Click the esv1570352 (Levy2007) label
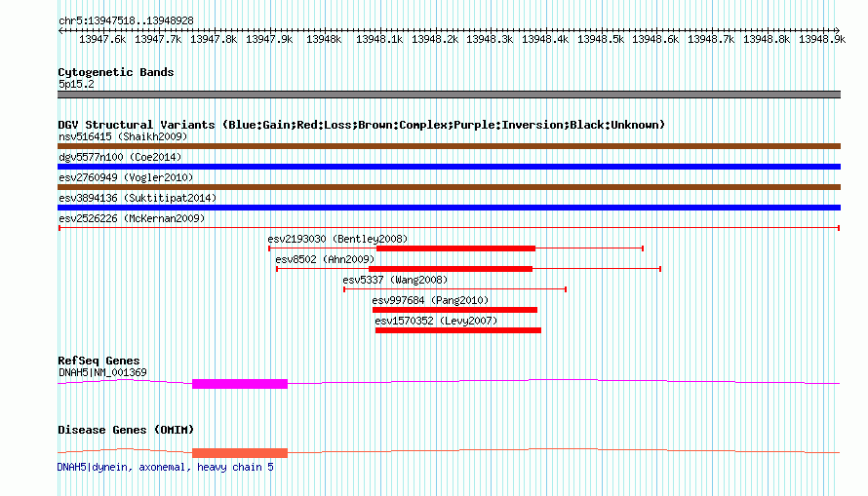Screen dimensions: 868x496 point(436,321)
